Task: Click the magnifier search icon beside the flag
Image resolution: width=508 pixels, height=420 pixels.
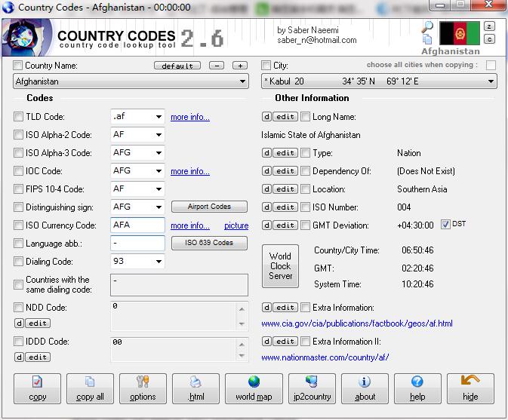Action: [427, 28]
